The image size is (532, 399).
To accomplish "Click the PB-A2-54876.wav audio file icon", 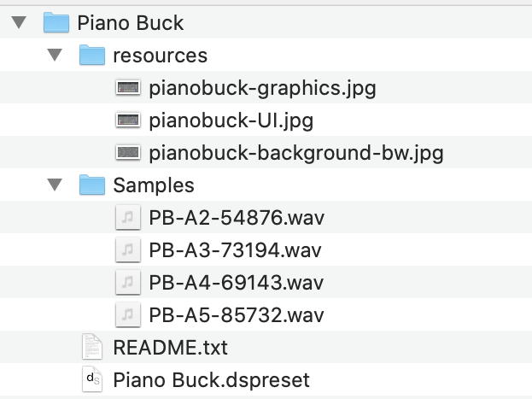I will [127, 218].
